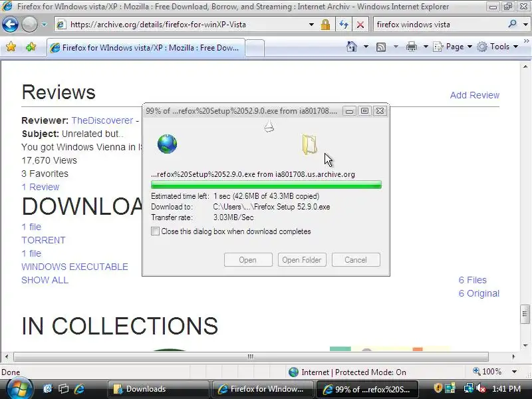Minimize the download dialog window
The width and height of the screenshot is (532, 399).
(x=349, y=111)
